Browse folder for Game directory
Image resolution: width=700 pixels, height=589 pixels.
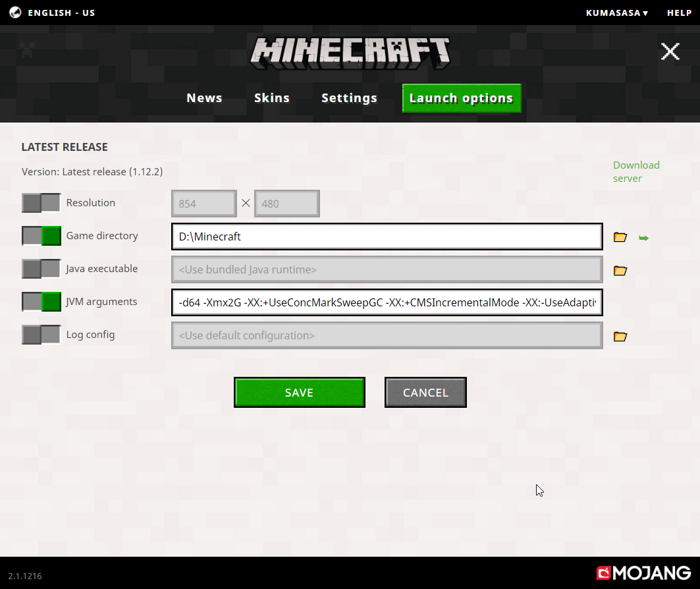pos(620,237)
